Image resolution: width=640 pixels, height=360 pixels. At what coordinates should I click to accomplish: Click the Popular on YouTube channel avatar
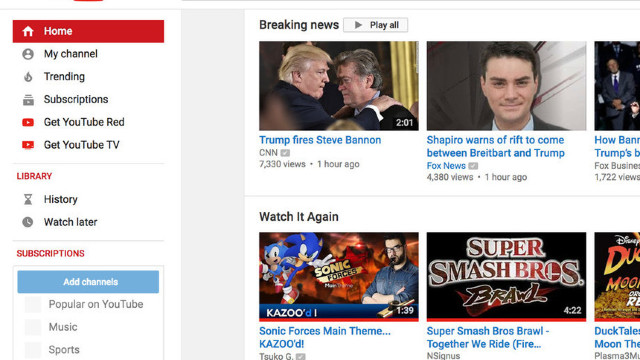[x=33, y=304]
